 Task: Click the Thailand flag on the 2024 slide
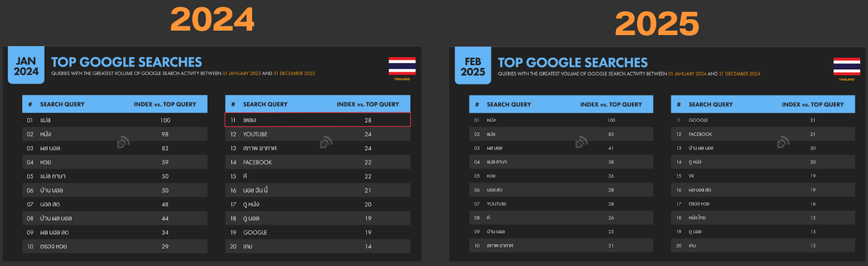point(402,66)
